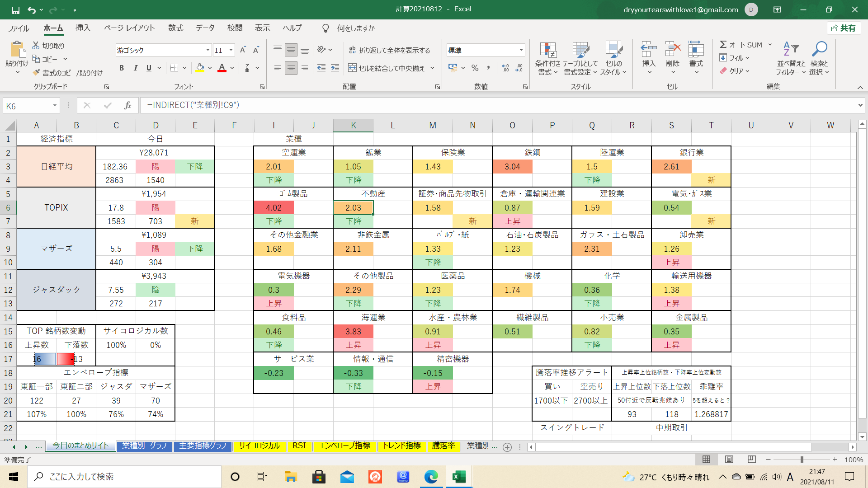868x488 pixels.
Task: Toggle Italic formatting
Action: coord(135,68)
